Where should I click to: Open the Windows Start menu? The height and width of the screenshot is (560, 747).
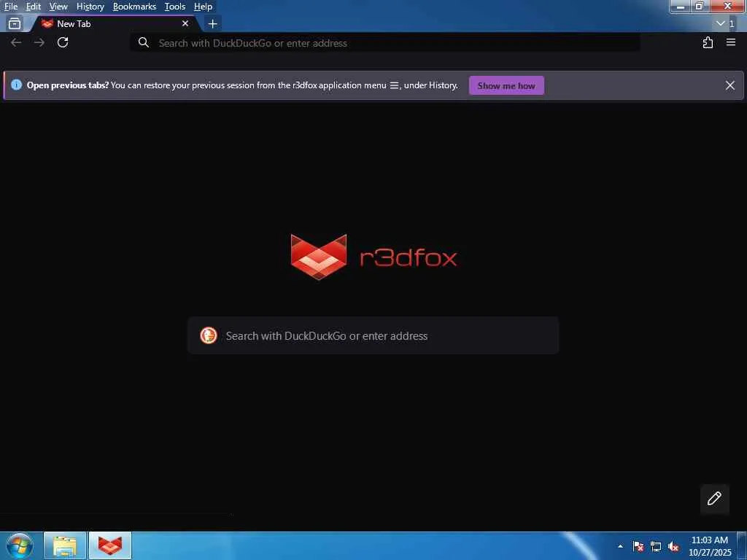click(20, 545)
